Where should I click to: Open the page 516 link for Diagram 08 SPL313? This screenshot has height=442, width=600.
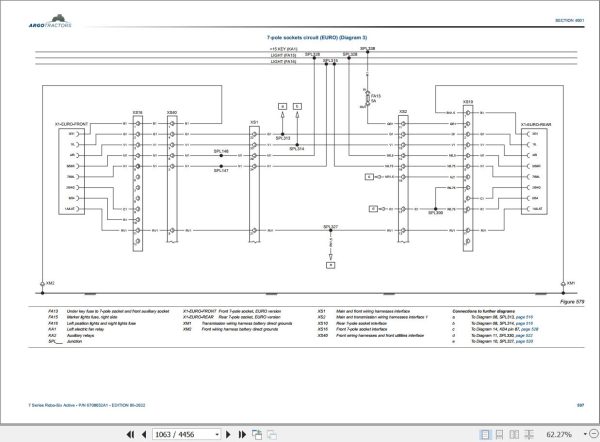pyautogui.click(x=524, y=317)
